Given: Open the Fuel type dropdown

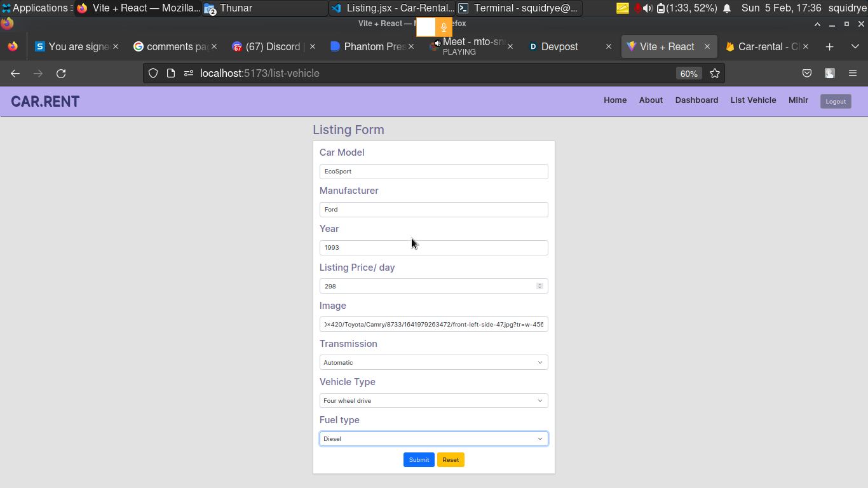Looking at the screenshot, I should [433, 438].
